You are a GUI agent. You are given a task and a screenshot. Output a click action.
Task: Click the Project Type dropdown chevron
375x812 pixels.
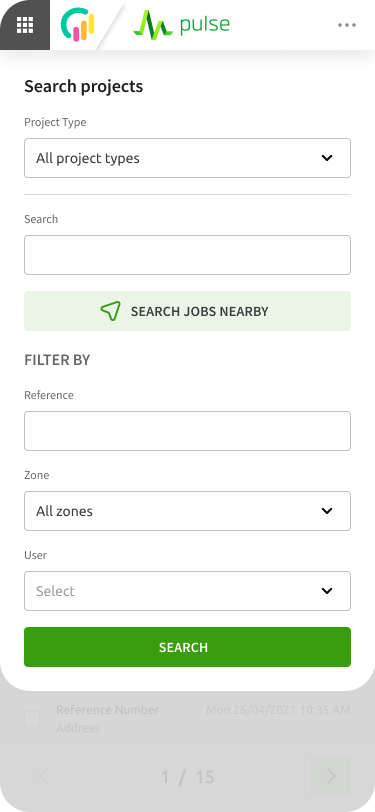(x=327, y=158)
